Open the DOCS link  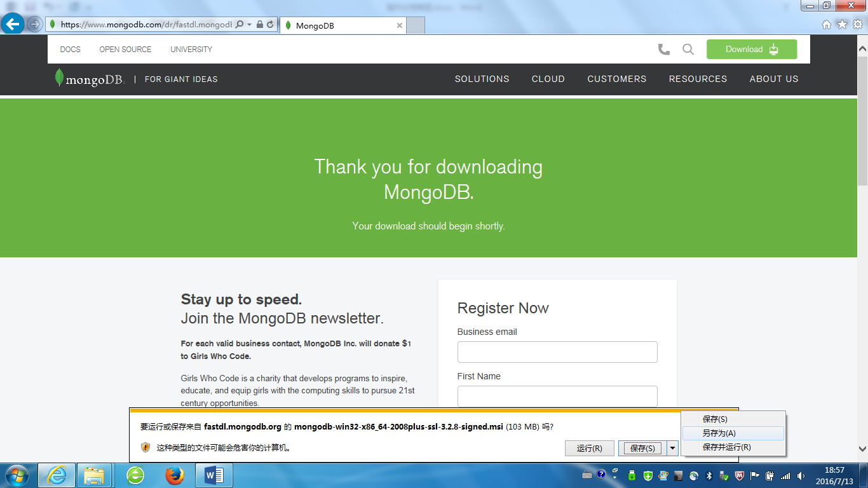(x=70, y=50)
